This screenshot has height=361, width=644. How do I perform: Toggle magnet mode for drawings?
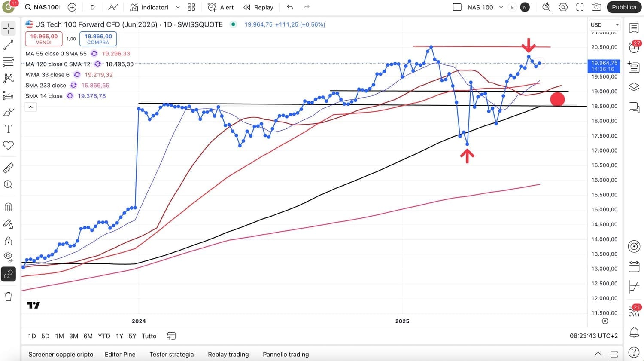tap(8, 207)
